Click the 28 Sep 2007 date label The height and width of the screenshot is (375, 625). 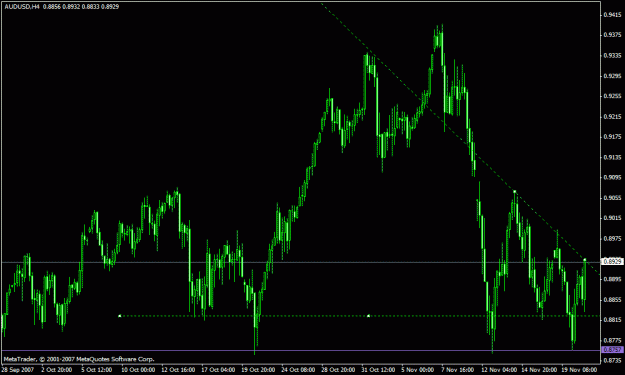pos(18,370)
